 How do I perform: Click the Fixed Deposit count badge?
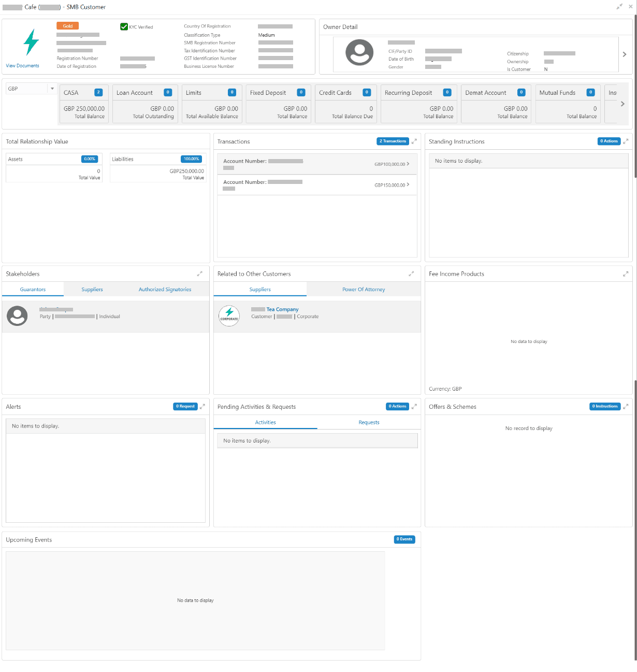[x=301, y=92]
